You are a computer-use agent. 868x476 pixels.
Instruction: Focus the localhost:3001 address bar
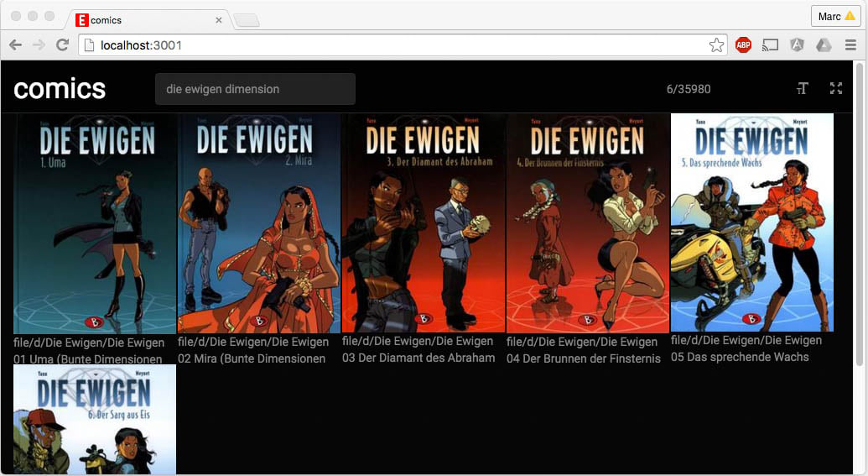pos(394,45)
